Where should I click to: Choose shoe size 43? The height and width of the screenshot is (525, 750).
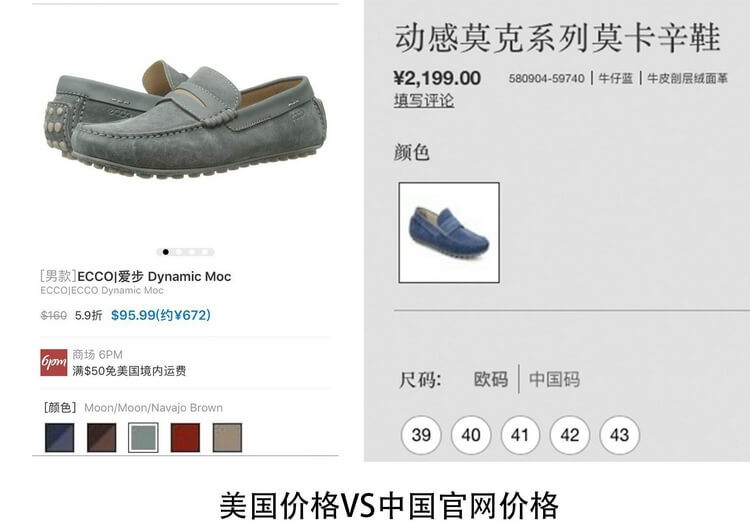[619, 435]
